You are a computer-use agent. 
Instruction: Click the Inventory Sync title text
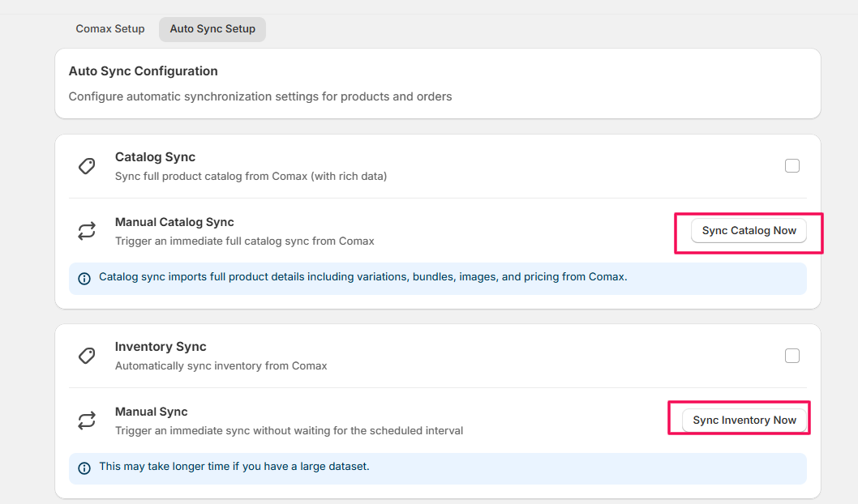click(x=161, y=347)
